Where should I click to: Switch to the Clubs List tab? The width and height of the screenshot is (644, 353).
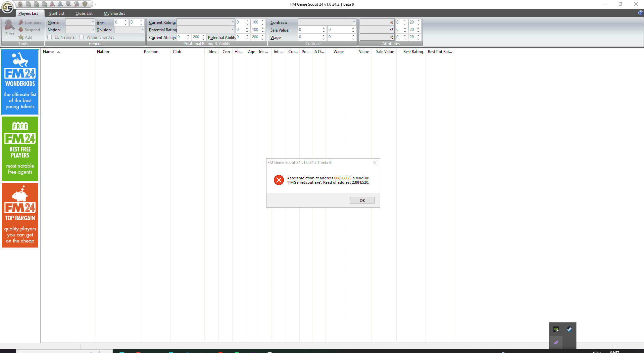tap(84, 13)
